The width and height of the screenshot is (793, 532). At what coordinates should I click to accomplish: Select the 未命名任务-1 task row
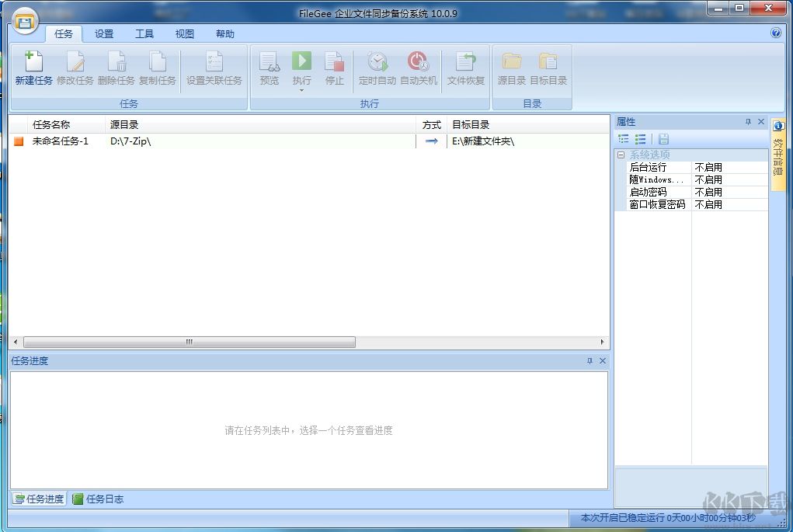coord(62,141)
